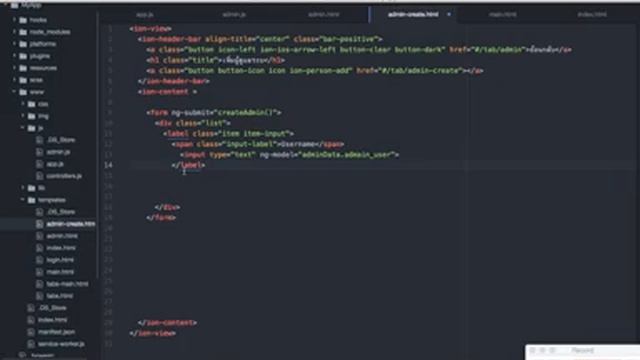Collapse the js folder arrow
The height and width of the screenshot is (360, 640).
click(x=23, y=128)
